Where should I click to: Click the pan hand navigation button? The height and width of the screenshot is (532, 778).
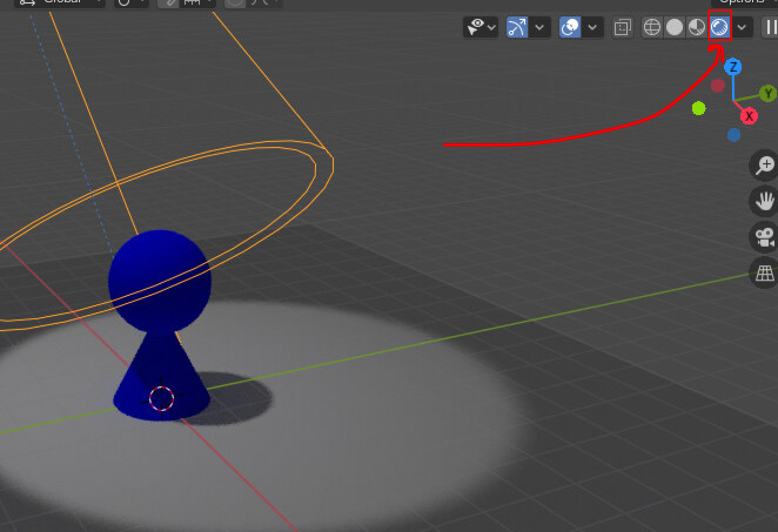click(764, 201)
